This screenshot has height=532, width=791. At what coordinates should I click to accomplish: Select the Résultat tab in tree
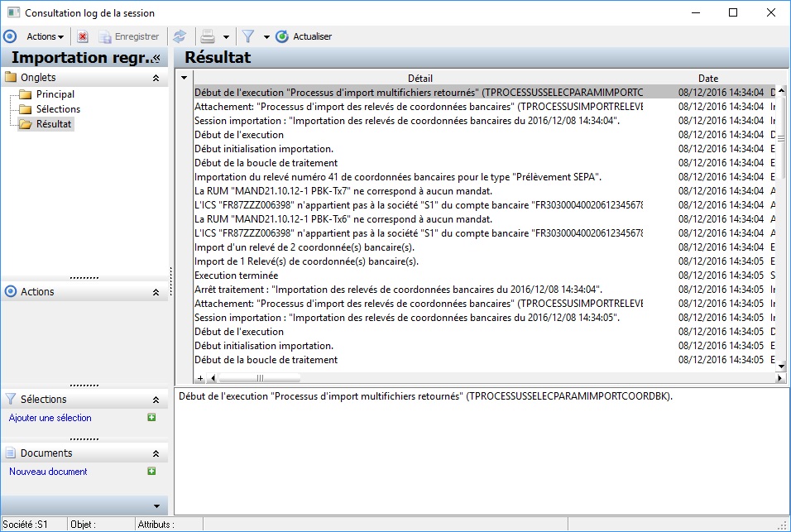point(54,124)
